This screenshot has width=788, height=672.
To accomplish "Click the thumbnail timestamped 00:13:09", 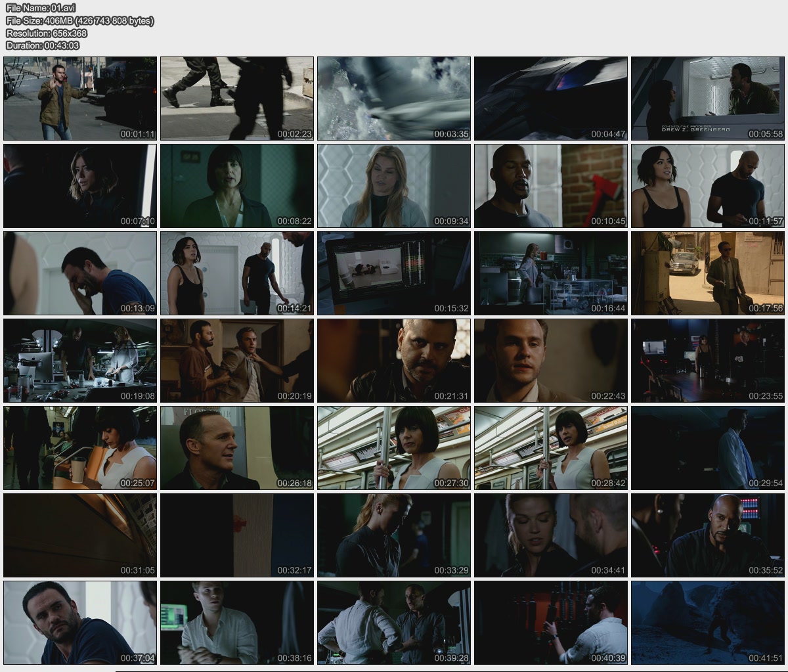I will tap(80, 273).
